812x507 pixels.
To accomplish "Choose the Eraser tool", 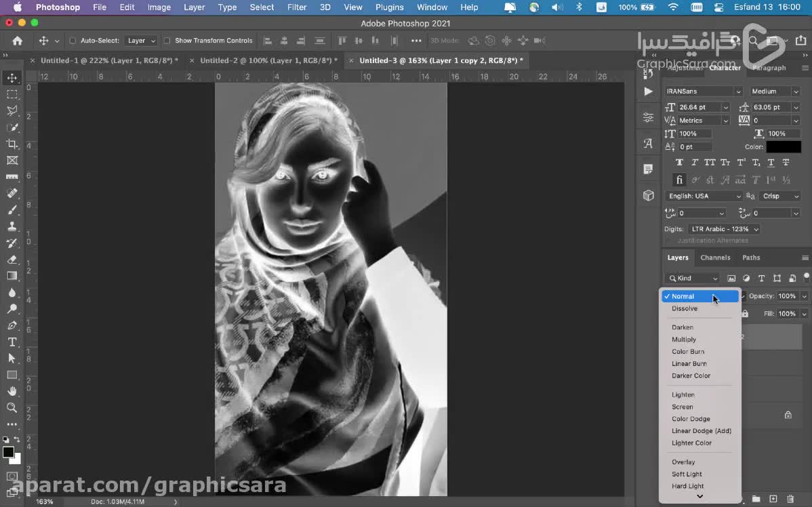I will 12,259.
